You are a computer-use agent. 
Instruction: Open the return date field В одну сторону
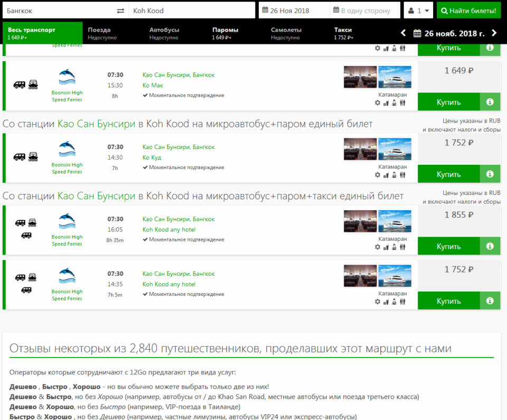(365, 11)
